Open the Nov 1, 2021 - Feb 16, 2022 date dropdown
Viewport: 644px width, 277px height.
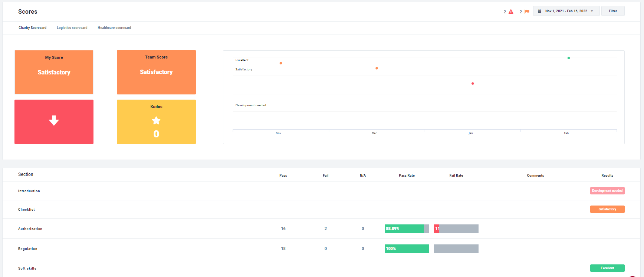coord(566,11)
